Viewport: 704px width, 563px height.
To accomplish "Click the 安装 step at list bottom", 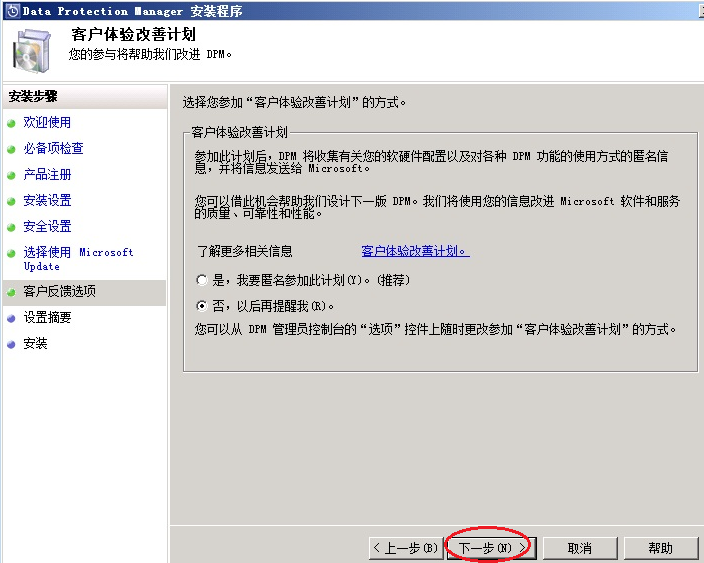I will (35, 343).
